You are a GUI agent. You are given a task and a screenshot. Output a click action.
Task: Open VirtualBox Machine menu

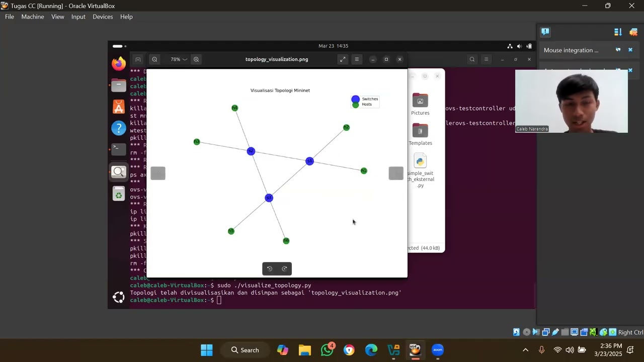(33, 17)
